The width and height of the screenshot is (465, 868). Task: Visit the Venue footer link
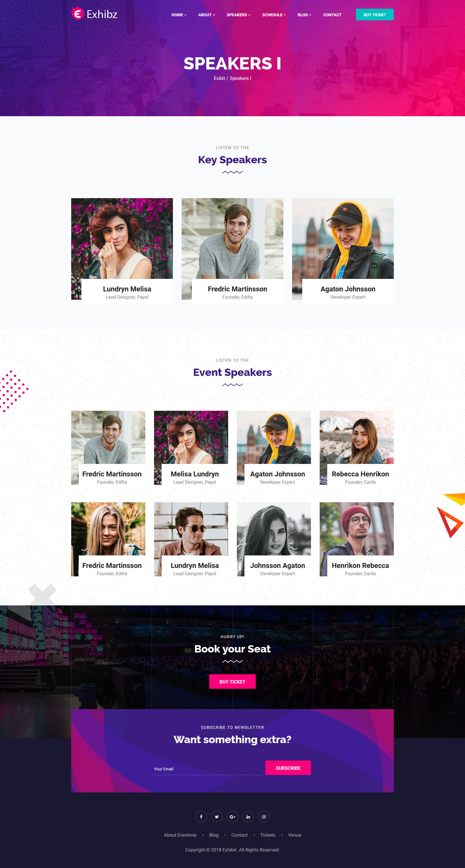point(294,835)
